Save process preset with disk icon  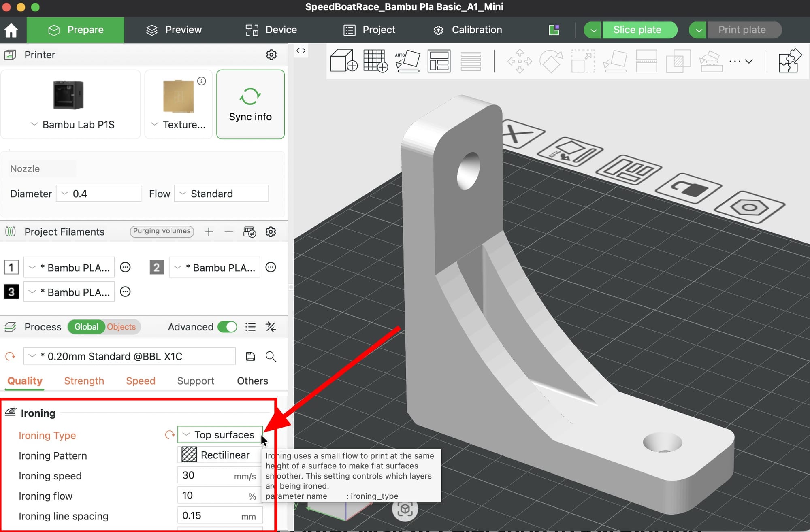250,356
